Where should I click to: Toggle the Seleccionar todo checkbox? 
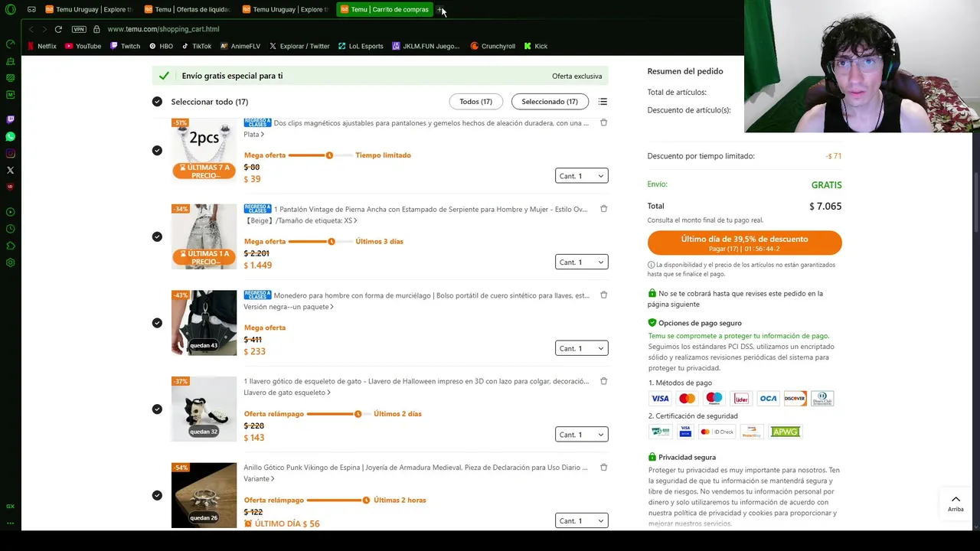(157, 102)
